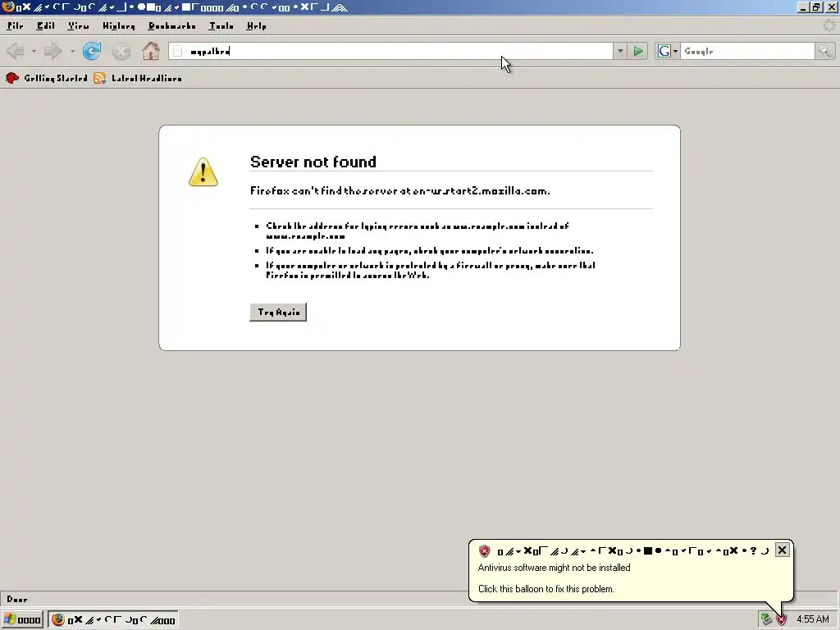Image resolution: width=840 pixels, height=630 pixels.
Task: Open the File menu
Action: 15,25
